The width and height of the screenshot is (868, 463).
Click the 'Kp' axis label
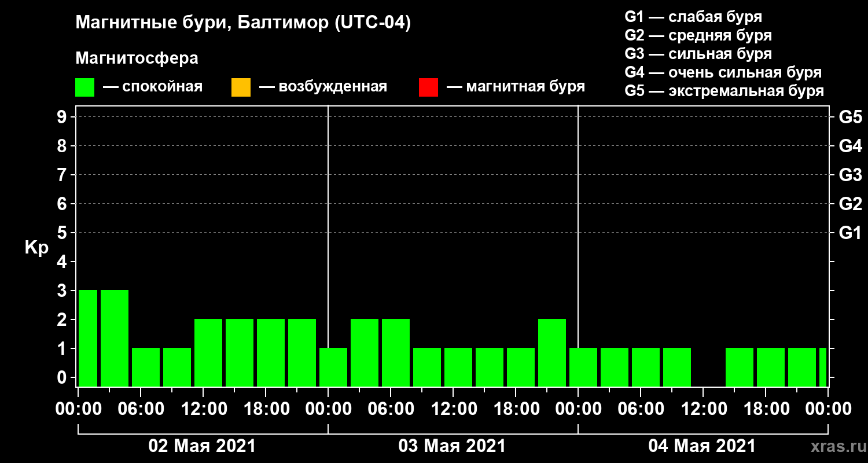tap(36, 248)
